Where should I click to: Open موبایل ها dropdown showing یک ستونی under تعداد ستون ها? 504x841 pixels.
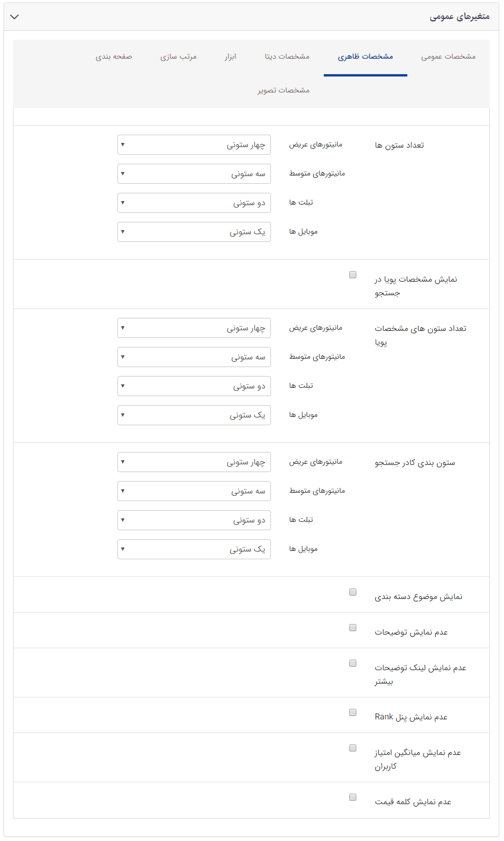(x=194, y=231)
